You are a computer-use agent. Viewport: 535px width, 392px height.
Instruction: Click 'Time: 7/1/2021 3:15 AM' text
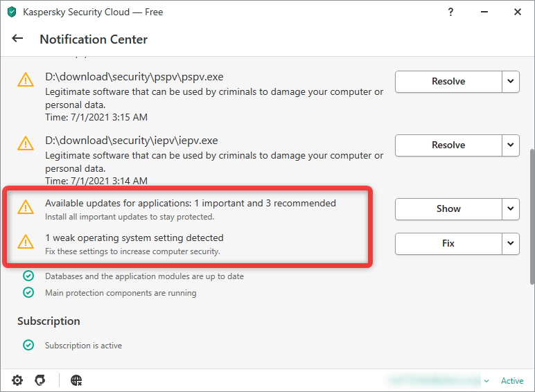(96, 117)
